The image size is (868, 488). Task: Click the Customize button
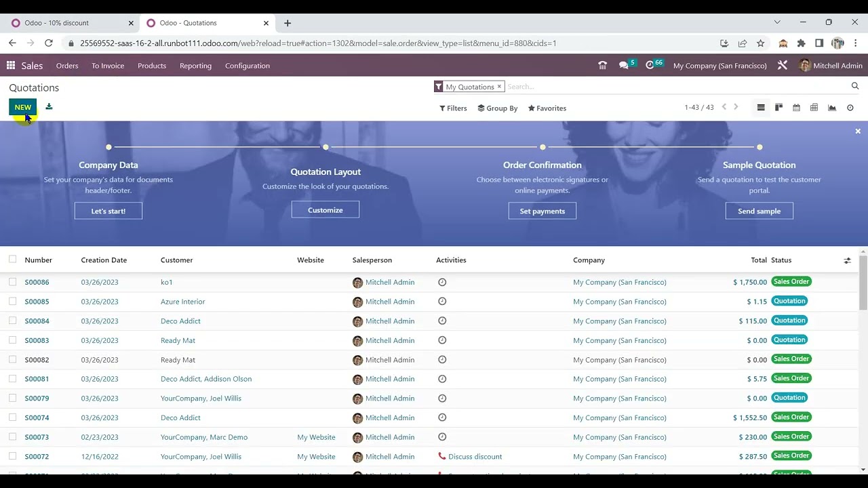point(325,209)
